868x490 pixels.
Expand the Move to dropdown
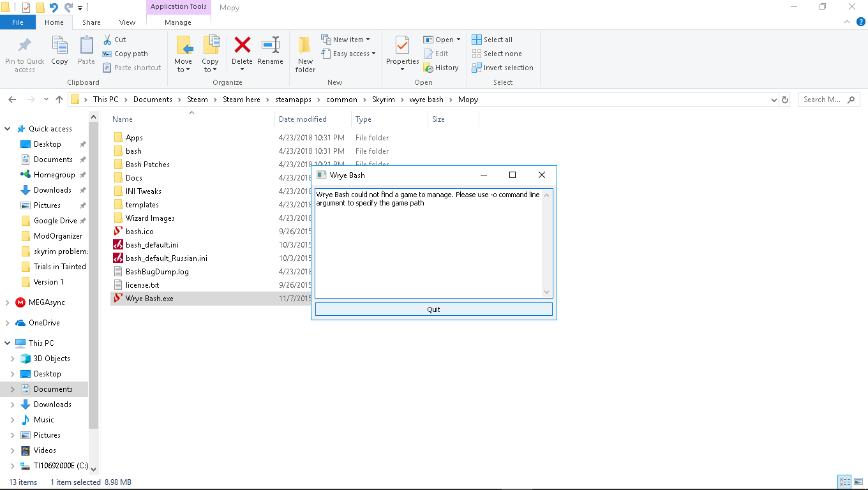pyautogui.click(x=183, y=66)
